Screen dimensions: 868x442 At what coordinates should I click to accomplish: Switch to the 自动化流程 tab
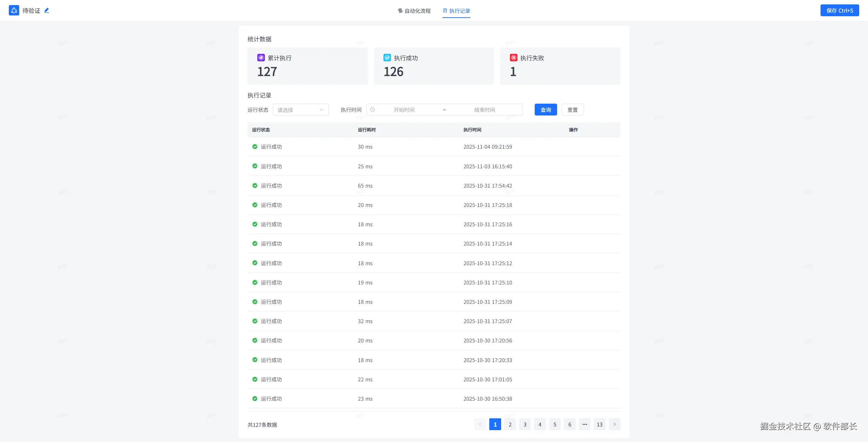(414, 11)
